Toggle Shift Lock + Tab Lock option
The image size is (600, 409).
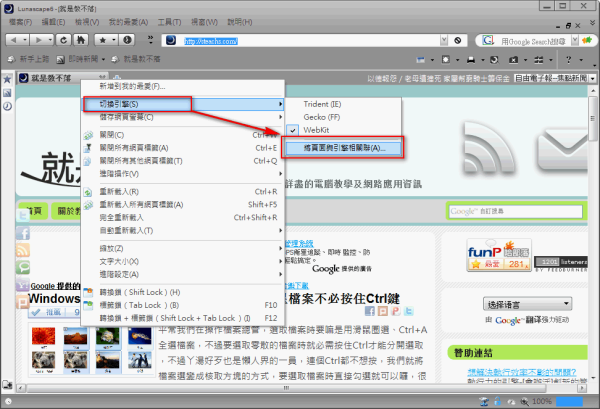click(183, 318)
